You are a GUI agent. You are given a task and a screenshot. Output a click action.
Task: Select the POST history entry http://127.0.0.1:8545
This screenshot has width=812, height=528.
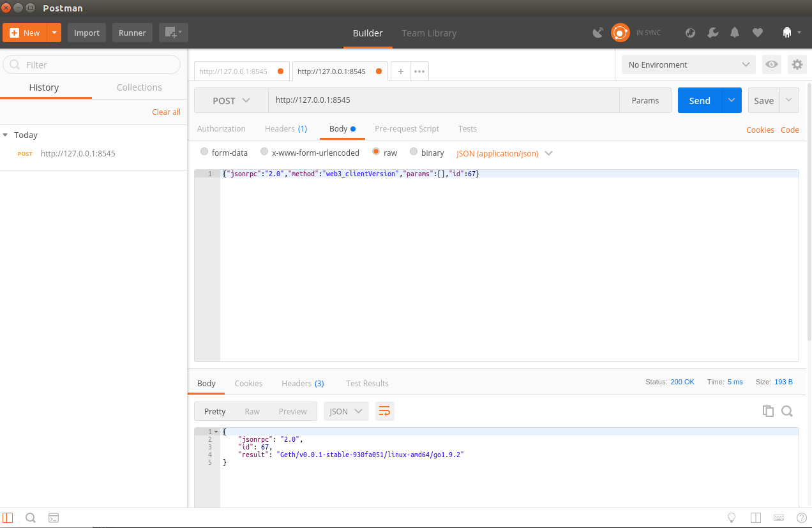point(93,153)
